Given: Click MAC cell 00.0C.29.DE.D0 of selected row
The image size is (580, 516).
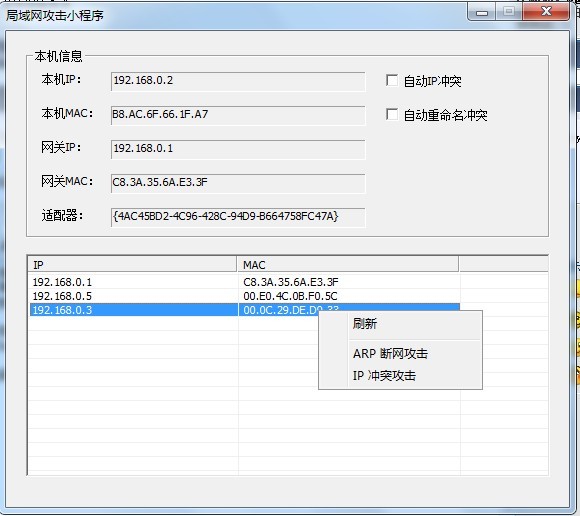Looking at the screenshot, I should click(280, 310).
